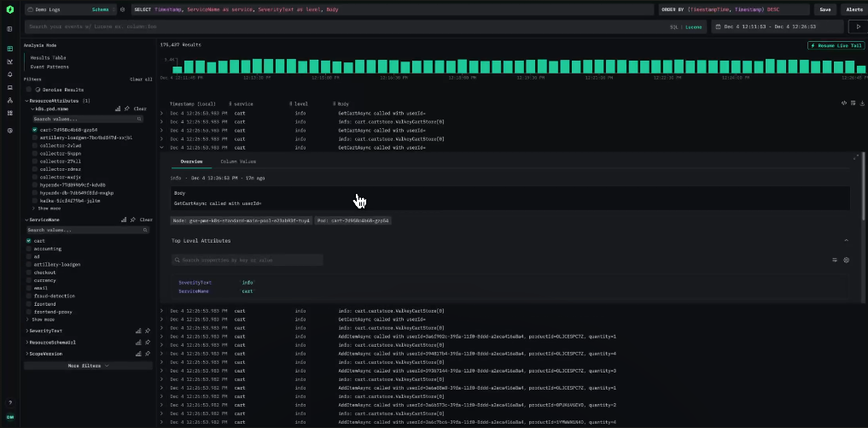Click the source settings gear beside Schema
This screenshot has height=428, width=868.
point(122,9)
